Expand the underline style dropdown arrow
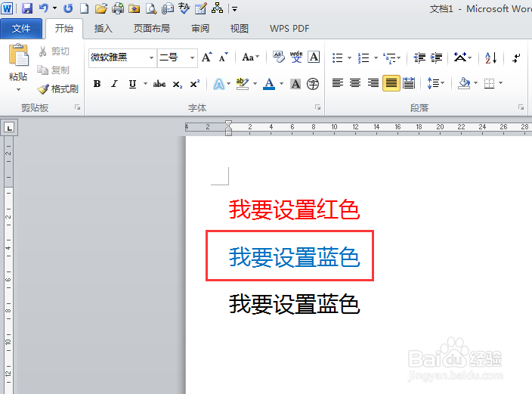The width and height of the screenshot is (532, 394). [x=145, y=83]
